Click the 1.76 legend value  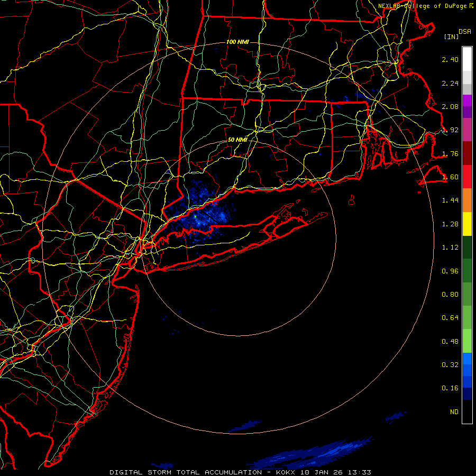[450, 153]
